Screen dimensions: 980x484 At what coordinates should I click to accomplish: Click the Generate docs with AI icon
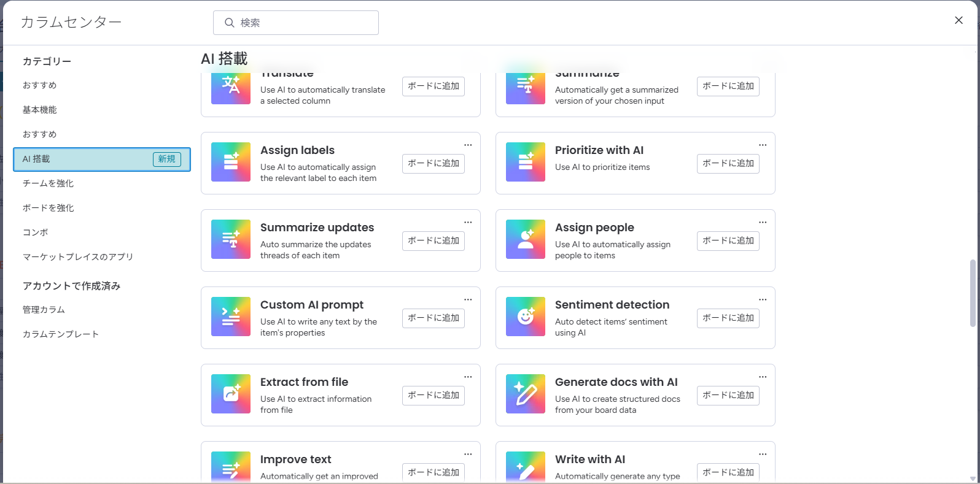(526, 394)
